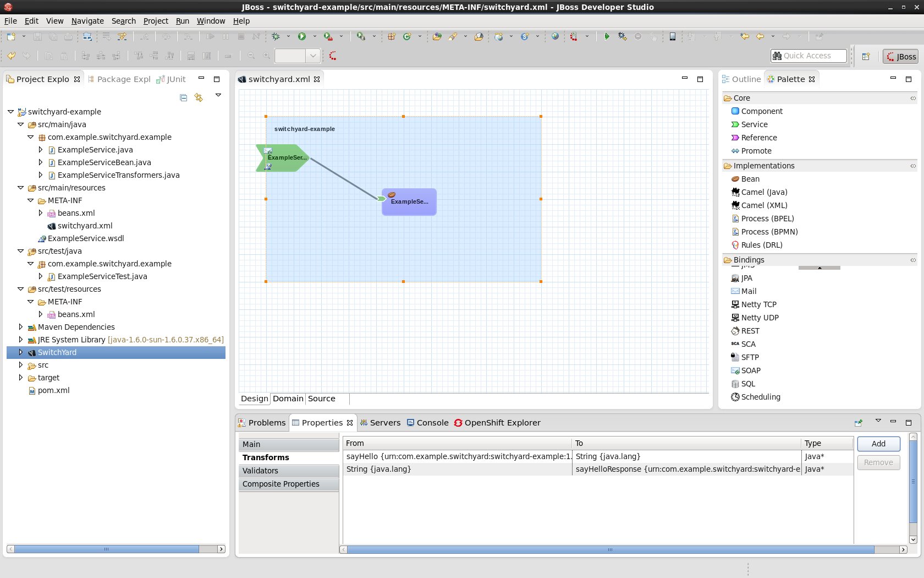Expand ExampleService.java tree node

pyautogui.click(x=40, y=150)
